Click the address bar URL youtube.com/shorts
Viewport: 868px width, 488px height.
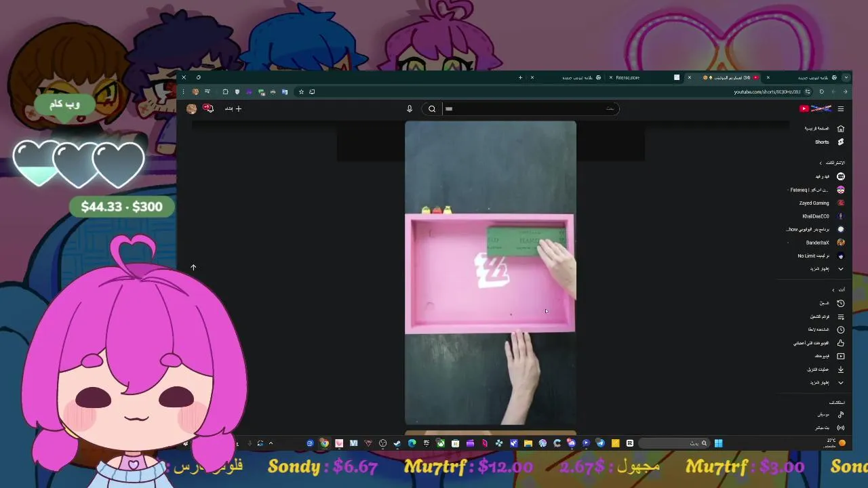click(766, 91)
